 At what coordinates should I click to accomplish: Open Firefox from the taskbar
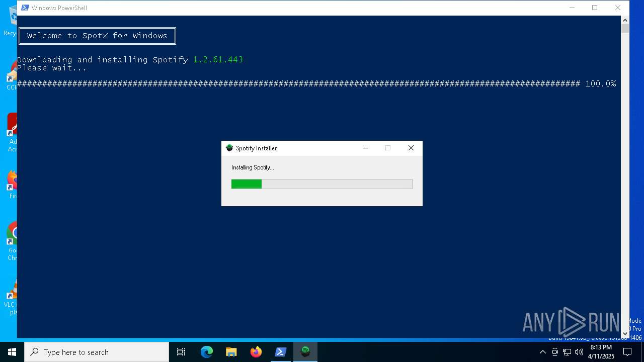coord(256,352)
